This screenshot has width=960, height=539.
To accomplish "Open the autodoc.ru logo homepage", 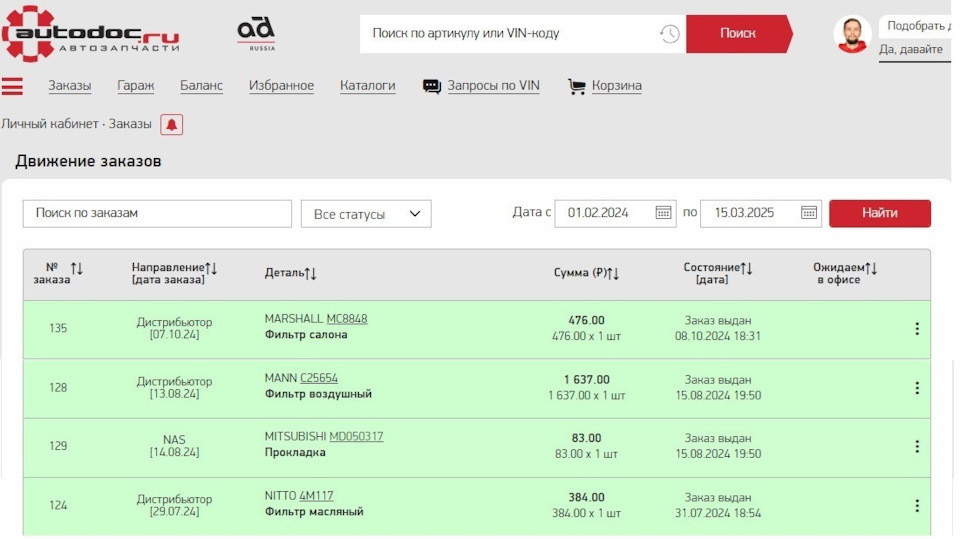I will coord(91,34).
